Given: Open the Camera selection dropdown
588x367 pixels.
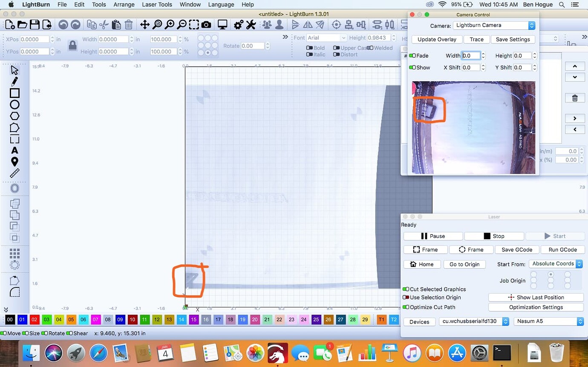Looking at the screenshot, I should click(493, 25).
